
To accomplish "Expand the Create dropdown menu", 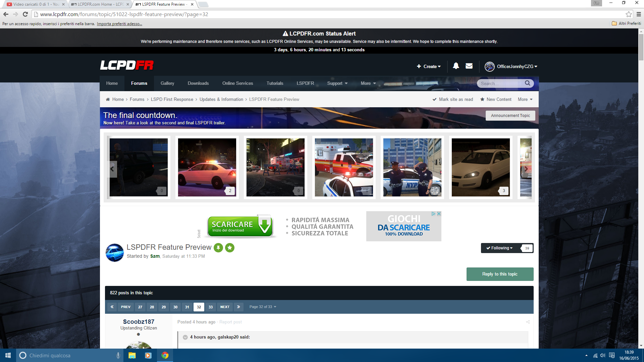I will (x=429, y=66).
